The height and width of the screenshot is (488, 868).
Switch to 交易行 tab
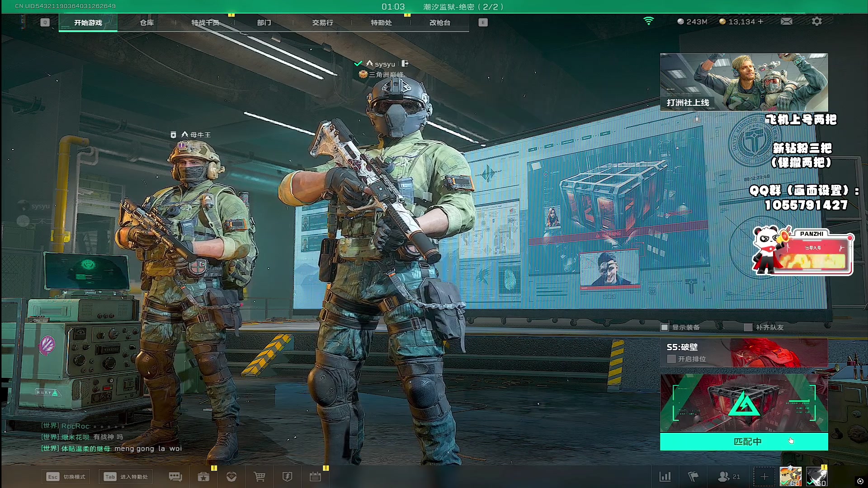(x=323, y=23)
